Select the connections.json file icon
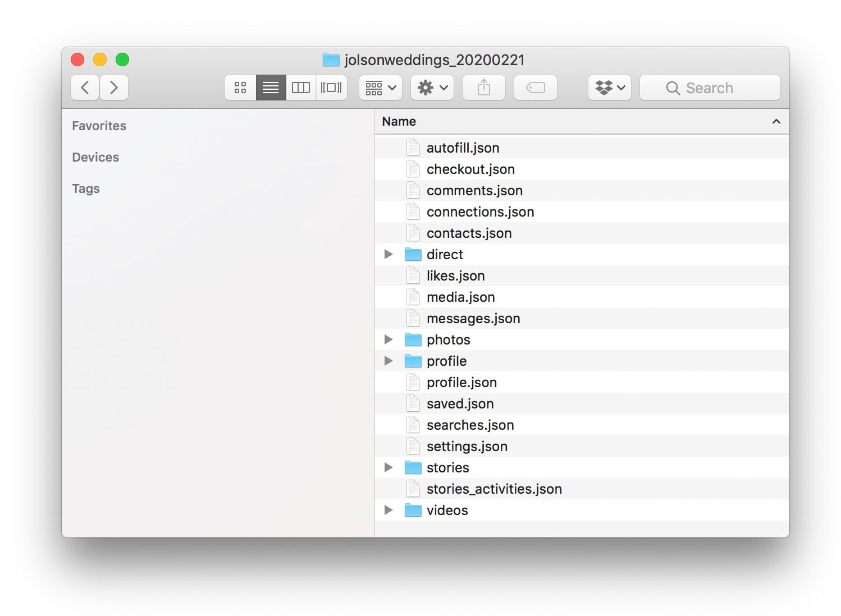The image size is (841, 616). pos(413,212)
